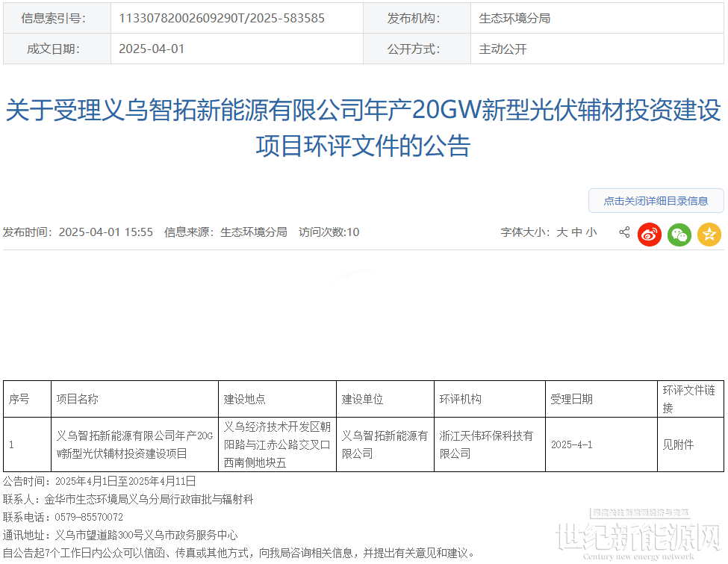Click the 主动公开 disclosure method value
This screenshot has height=564, width=728.
[x=503, y=49]
